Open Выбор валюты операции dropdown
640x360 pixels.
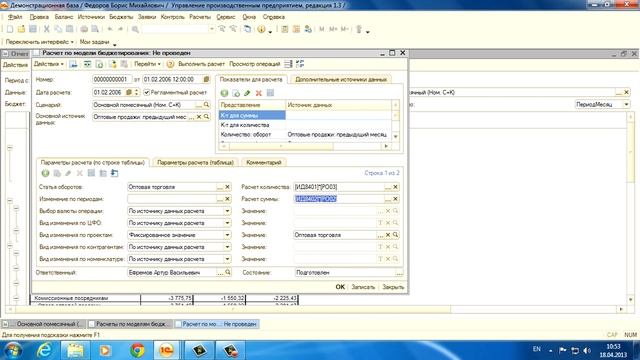click(x=227, y=211)
